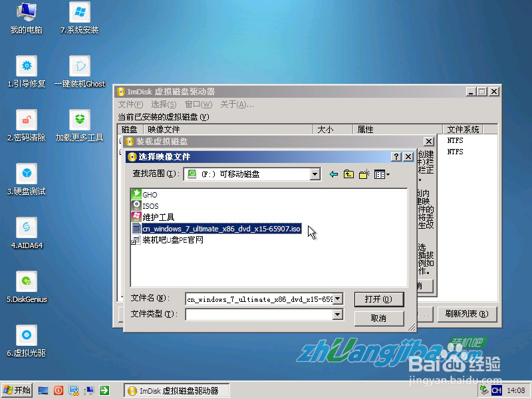Select the GHO folder
Screen dimensions: 532x399
coord(144,194)
